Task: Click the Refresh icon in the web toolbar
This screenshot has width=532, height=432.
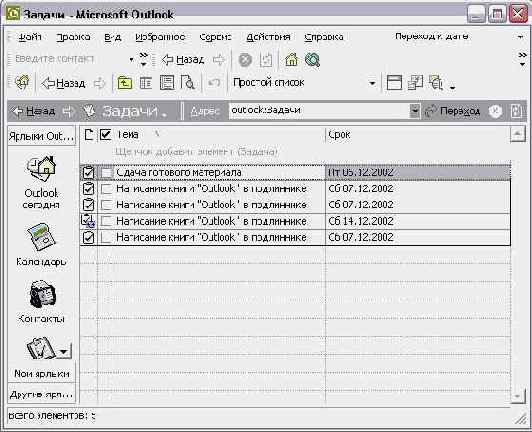Action: click(x=266, y=60)
